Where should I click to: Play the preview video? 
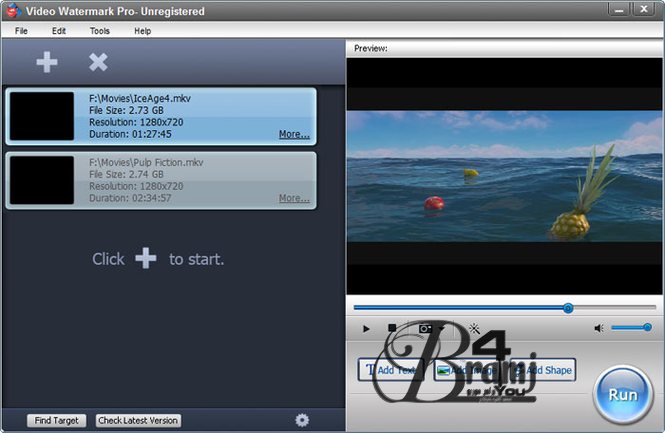366,328
